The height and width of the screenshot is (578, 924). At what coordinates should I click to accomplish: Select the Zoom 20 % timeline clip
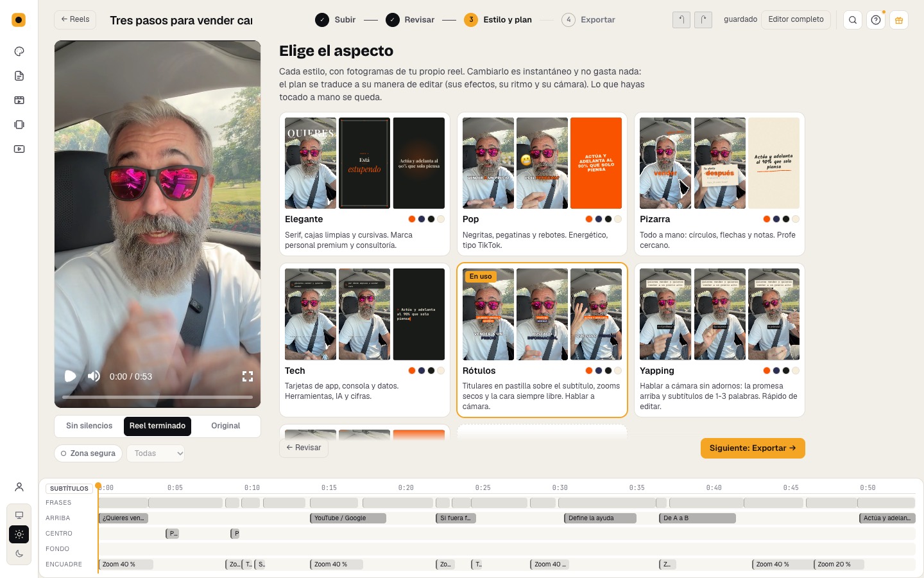(838, 565)
